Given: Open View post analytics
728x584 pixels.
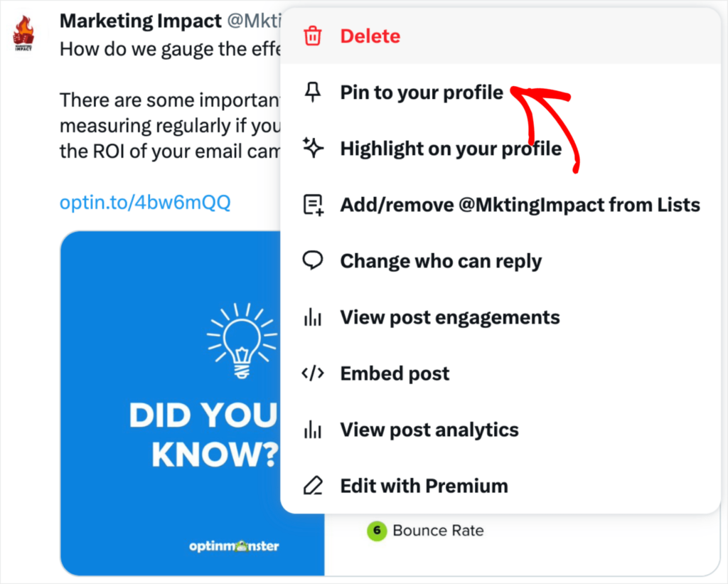Looking at the screenshot, I should (429, 429).
